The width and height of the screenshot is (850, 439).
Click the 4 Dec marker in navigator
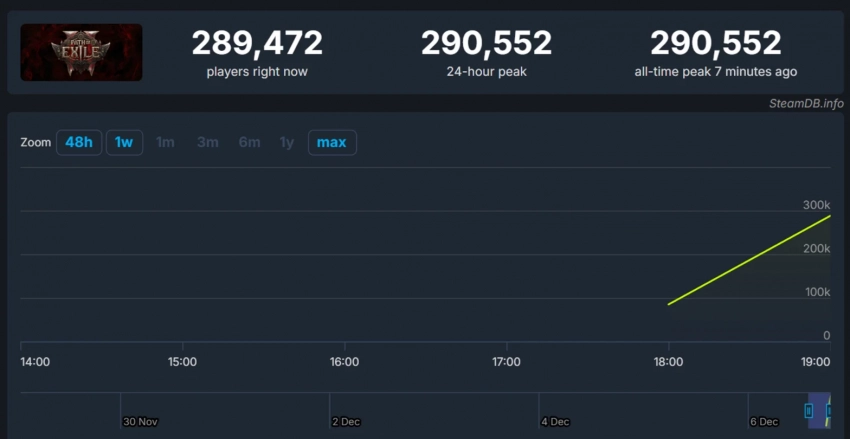pyautogui.click(x=554, y=421)
